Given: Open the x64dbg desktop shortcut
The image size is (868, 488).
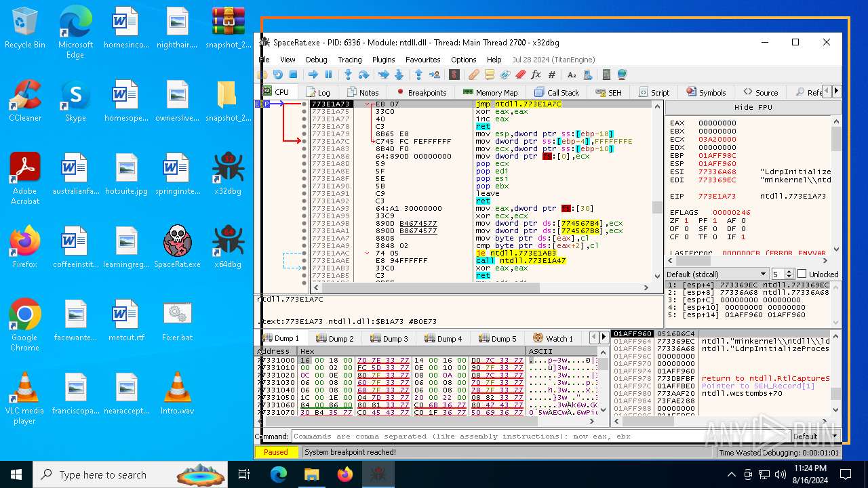Looking at the screenshot, I should tap(228, 248).
